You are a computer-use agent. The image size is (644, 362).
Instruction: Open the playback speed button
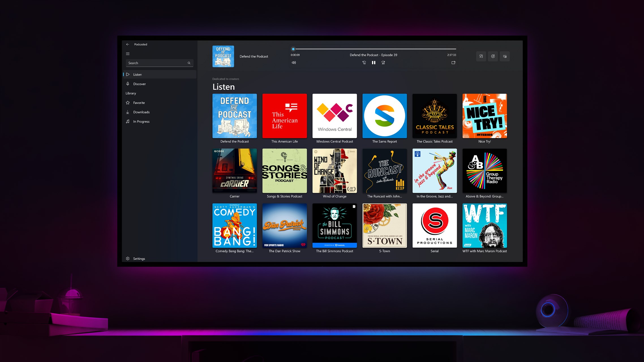[x=493, y=56]
